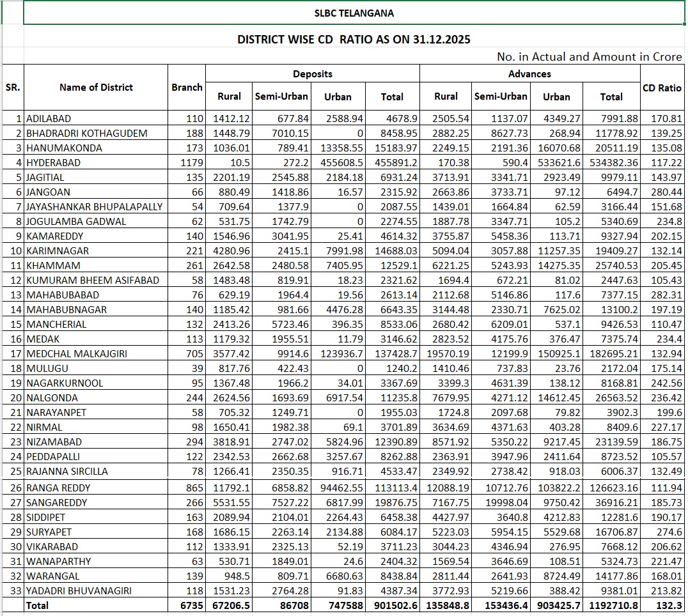
Task: Click the Deposits group header
Action: (x=312, y=74)
